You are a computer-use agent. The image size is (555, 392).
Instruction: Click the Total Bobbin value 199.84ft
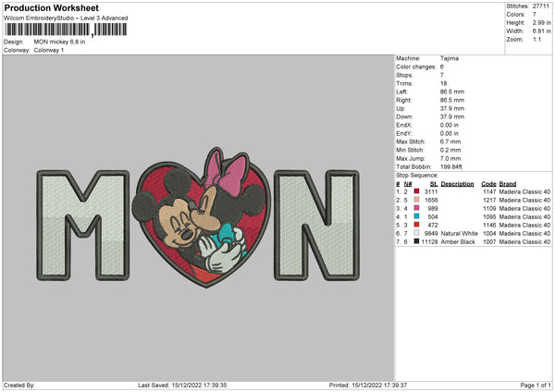tap(451, 166)
